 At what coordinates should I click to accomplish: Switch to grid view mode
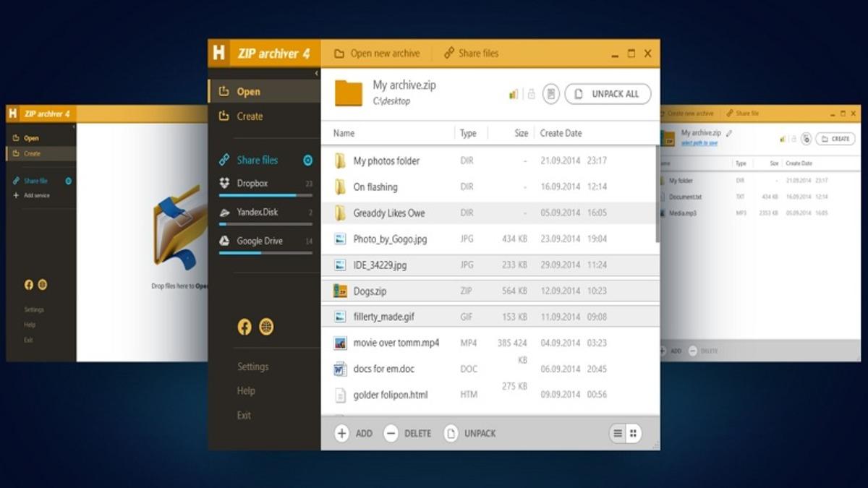[x=634, y=434]
